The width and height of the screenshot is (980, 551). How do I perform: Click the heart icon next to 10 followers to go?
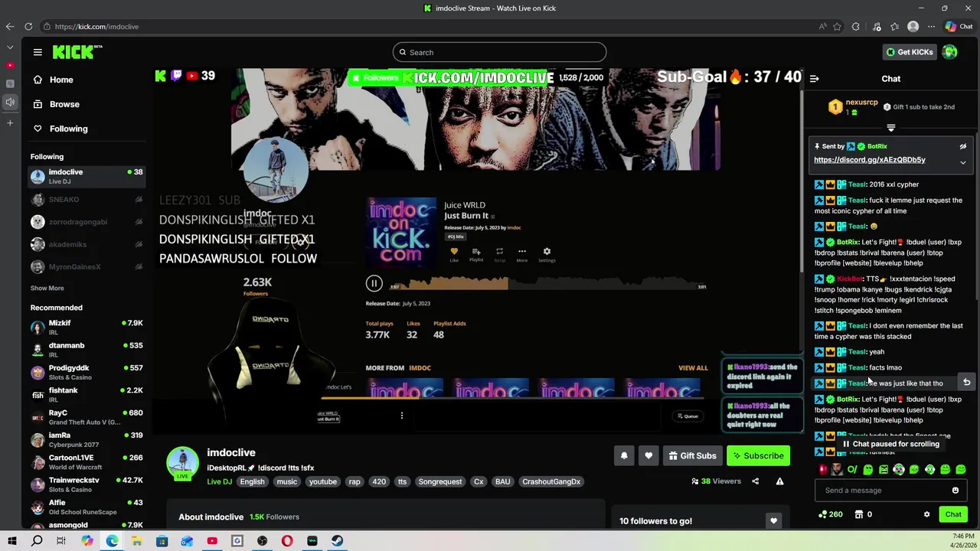coord(773,521)
